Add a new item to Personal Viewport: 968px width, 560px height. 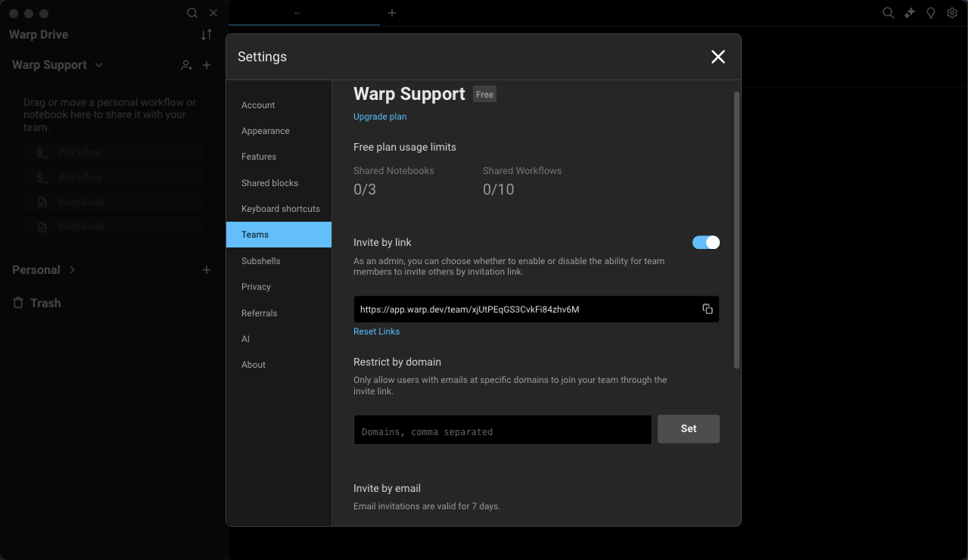(x=207, y=270)
